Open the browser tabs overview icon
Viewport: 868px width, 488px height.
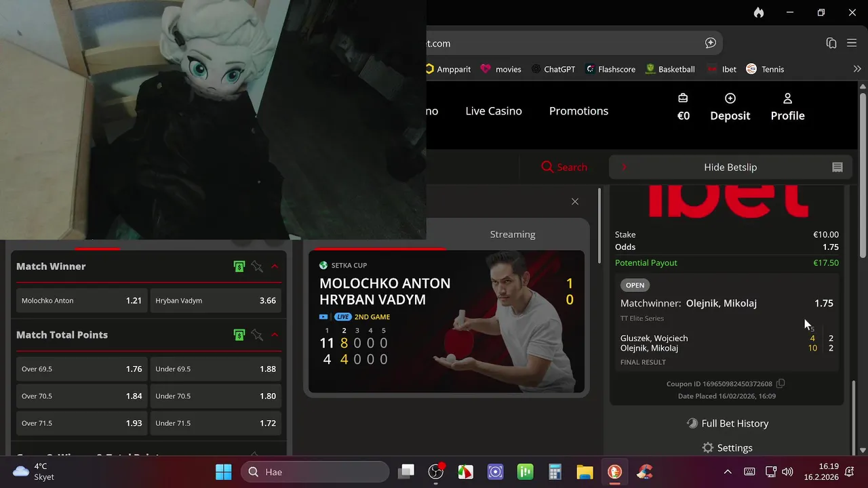pos(831,43)
